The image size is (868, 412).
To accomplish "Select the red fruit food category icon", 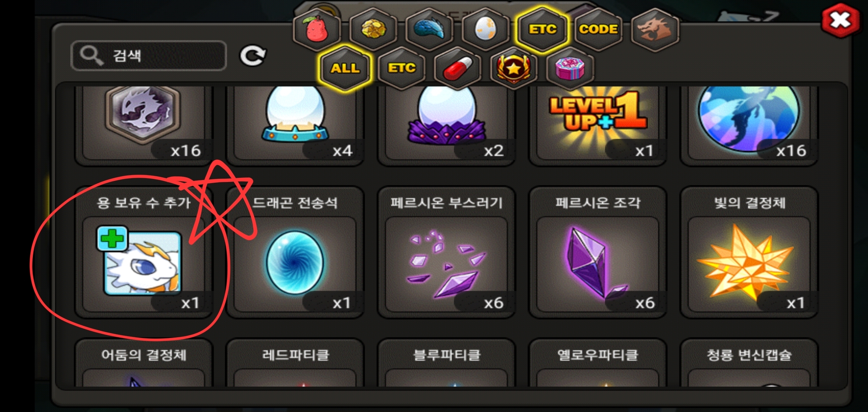I will pos(316,29).
